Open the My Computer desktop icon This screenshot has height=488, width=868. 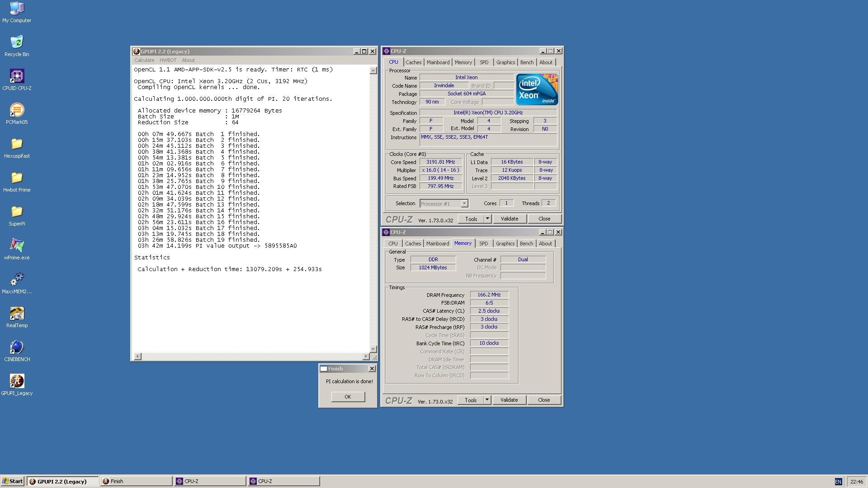(x=17, y=12)
